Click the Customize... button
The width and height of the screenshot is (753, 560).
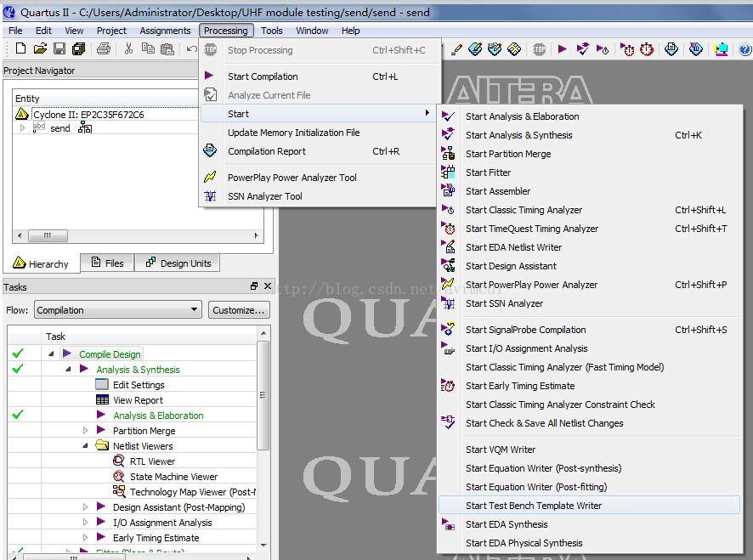click(239, 310)
